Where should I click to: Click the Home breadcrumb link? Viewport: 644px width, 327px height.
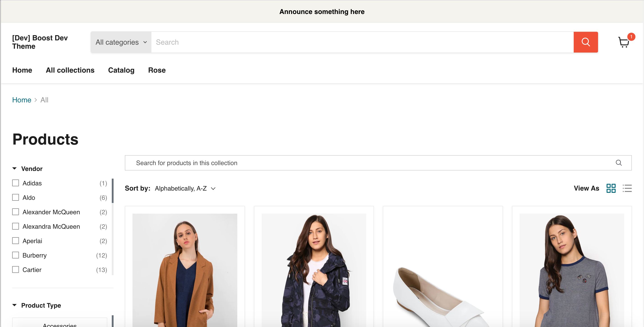(21, 100)
